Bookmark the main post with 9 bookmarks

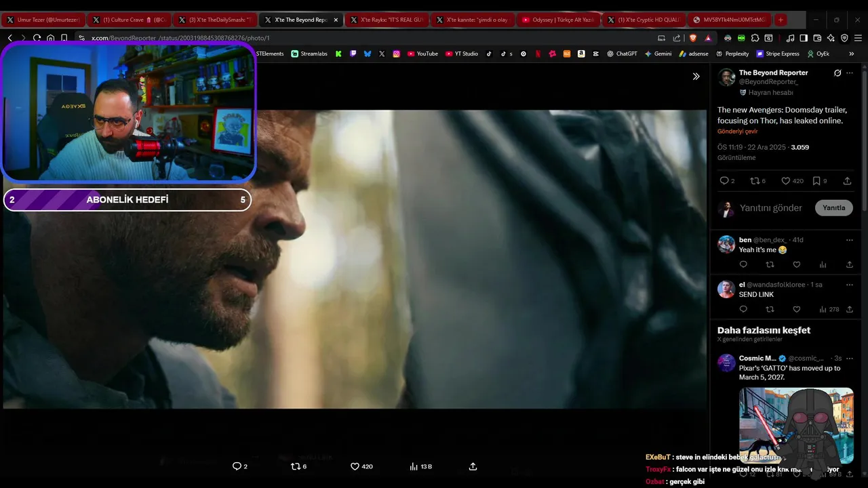816,181
